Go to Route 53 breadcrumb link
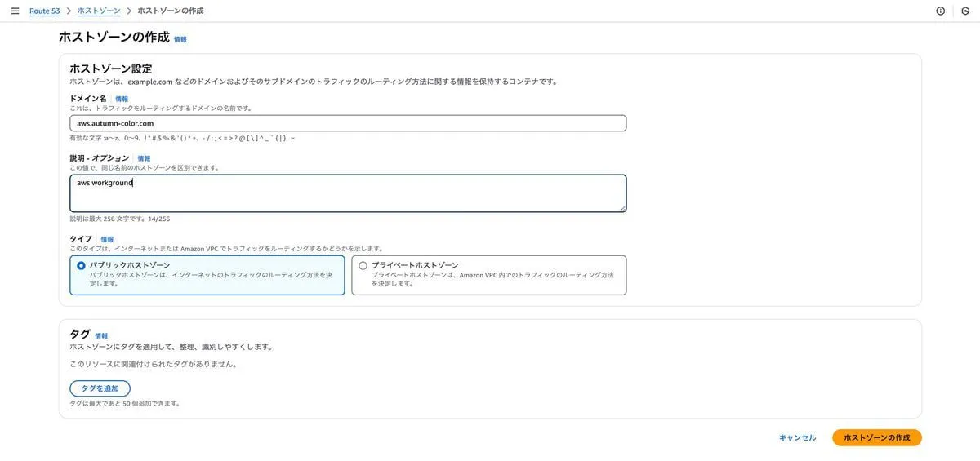 pyautogui.click(x=45, y=11)
